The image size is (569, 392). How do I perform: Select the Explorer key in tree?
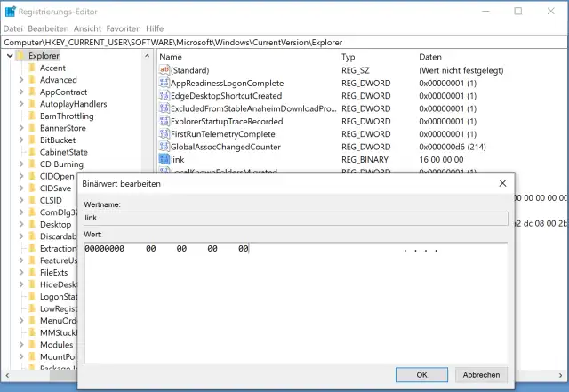coord(44,56)
